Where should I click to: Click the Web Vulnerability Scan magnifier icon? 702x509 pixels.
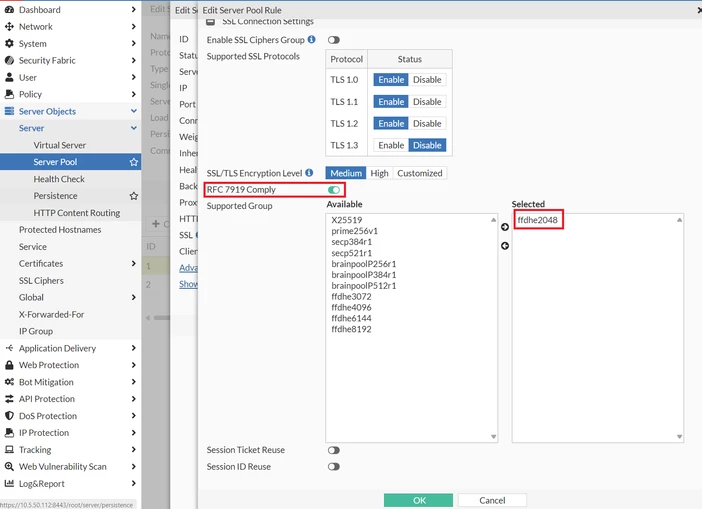click(x=9, y=466)
